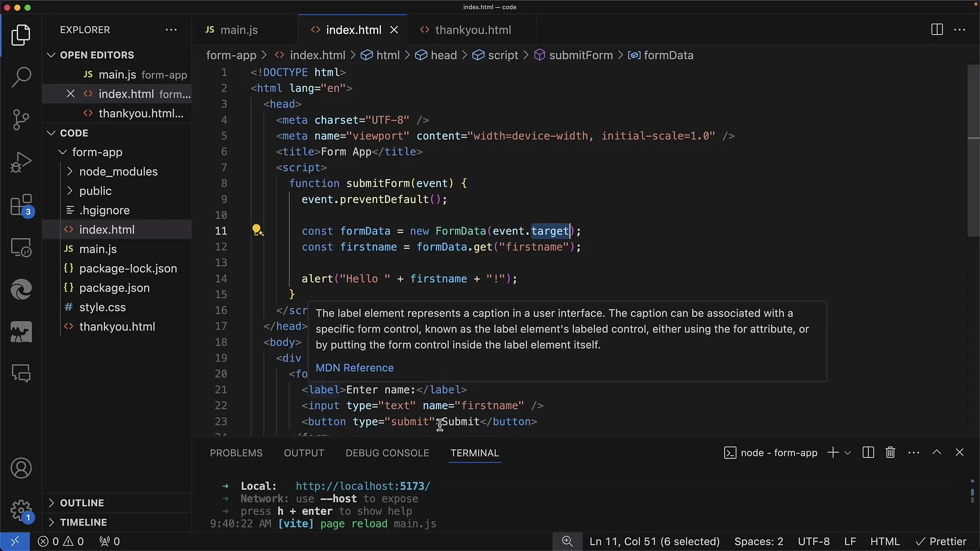The height and width of the screenshot is (551, 980).
Task: Change Spaces: 2 indentation setting
Action: click(758, 541)
